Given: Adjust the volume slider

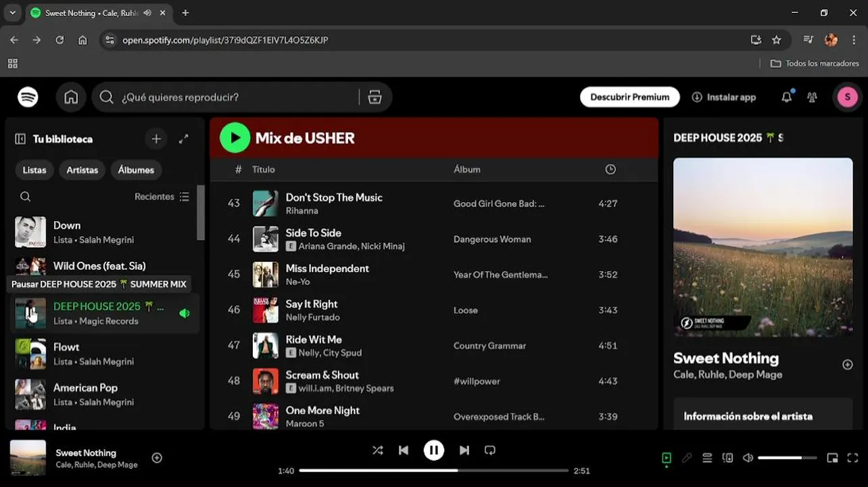Looking at the screenshot, I should pos(789,458).
